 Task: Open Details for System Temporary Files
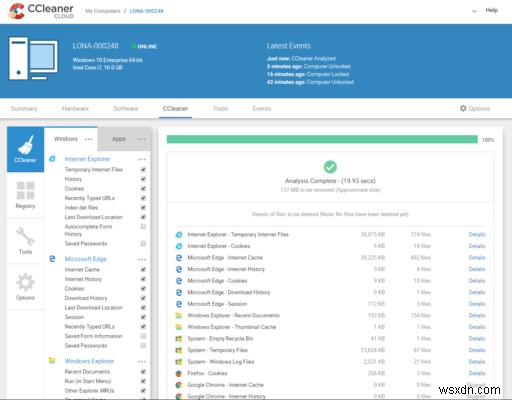coord(477,350)
